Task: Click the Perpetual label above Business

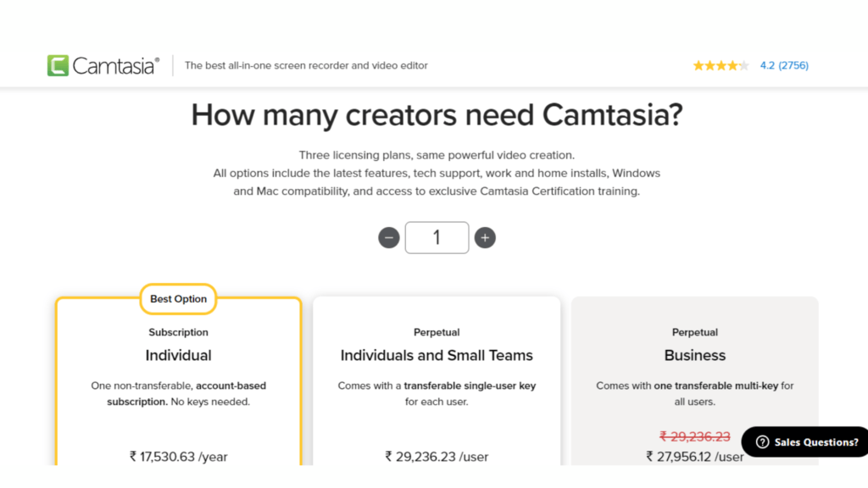Action: coord(695,332)
